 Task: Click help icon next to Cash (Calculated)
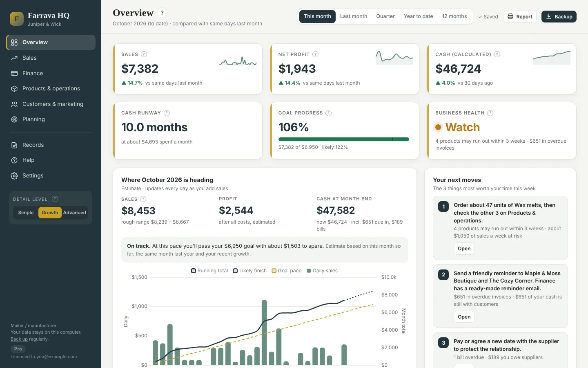click(497, 54)
